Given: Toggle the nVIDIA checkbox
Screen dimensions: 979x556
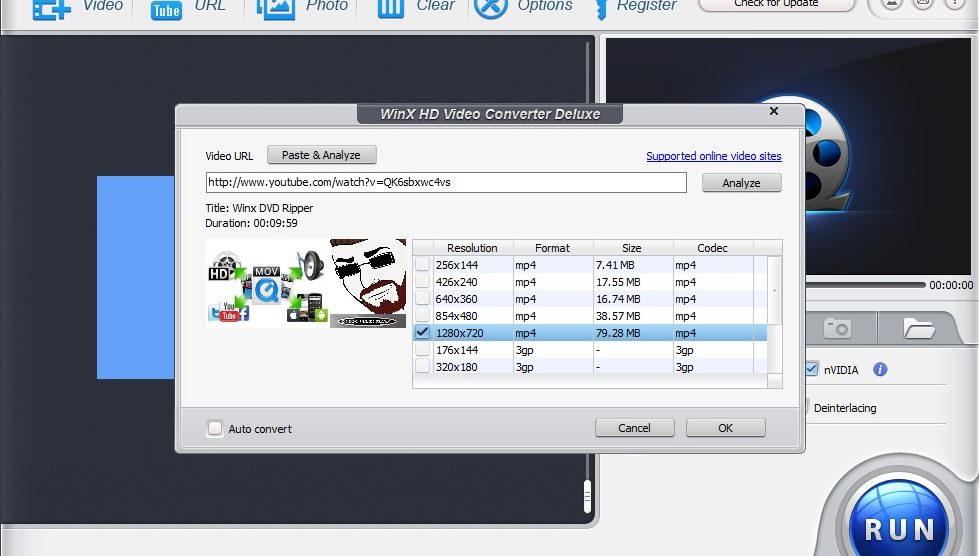Looking at the screenshot, I should [811, 369].
